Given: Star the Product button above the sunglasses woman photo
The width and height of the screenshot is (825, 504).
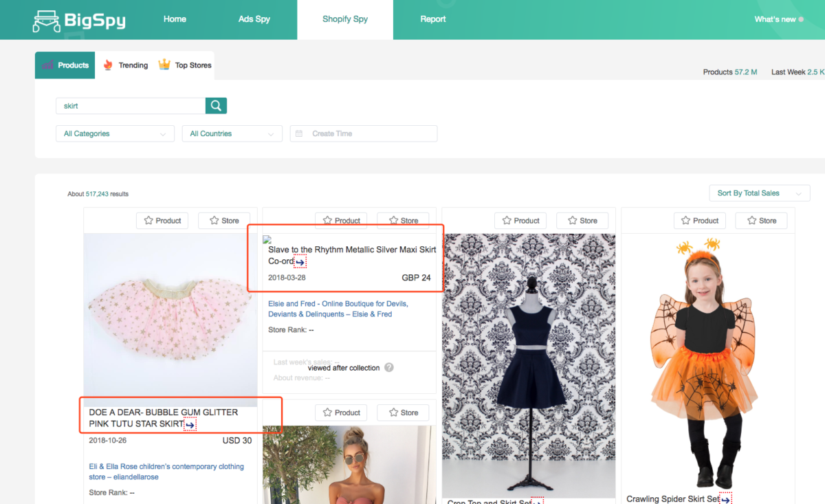Looking at the screenshot, I should click(341, 413).
